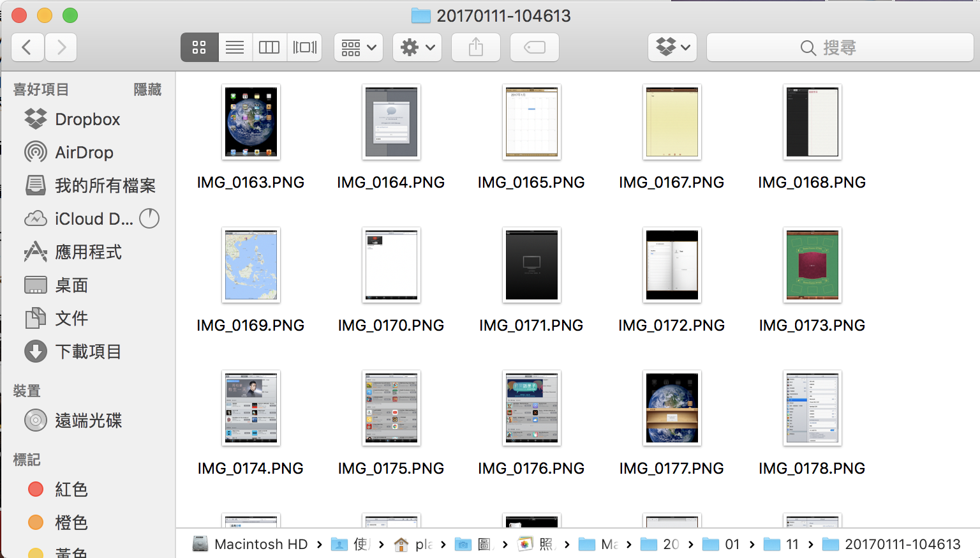Select the IMG_0171.PNG thumbnail

click(x=531, y=265)
